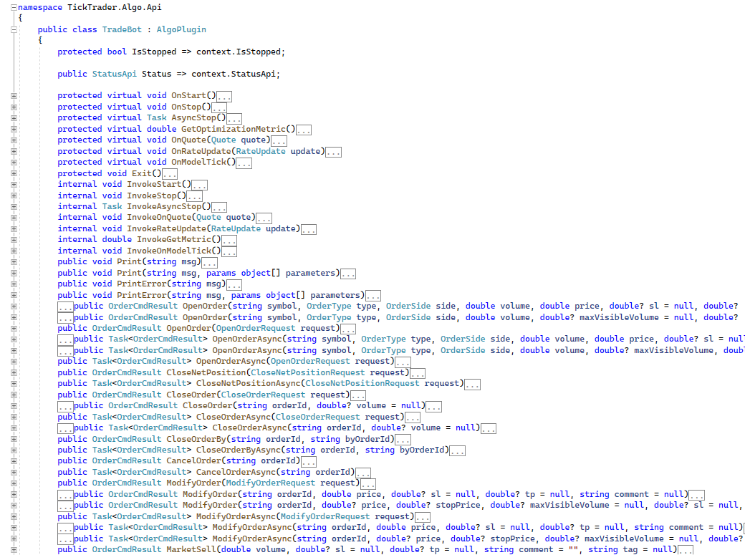The height and width of the screenshot is (560, 745).
Task: Open leading ellipsis before first OpenOrder overload
Action: click(x=66, y=306)
